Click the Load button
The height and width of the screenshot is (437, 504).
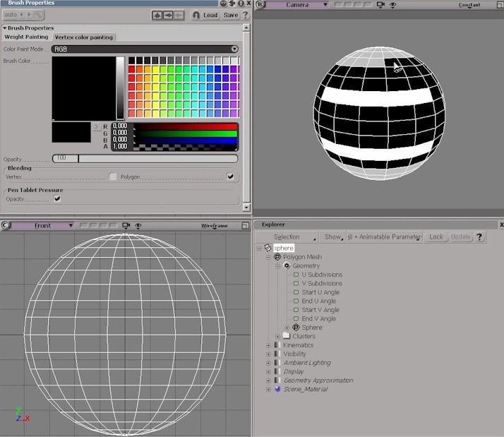(210, 15)
